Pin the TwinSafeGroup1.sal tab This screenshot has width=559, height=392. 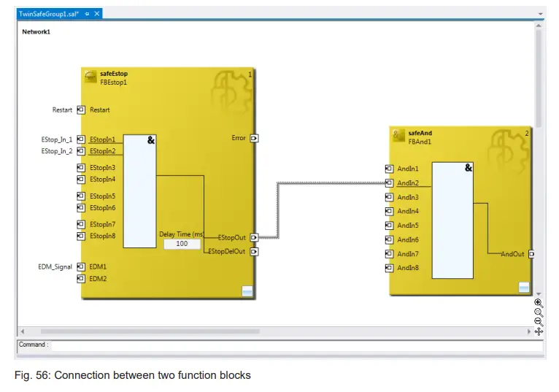pyautogui.click(x=87, y=14)
